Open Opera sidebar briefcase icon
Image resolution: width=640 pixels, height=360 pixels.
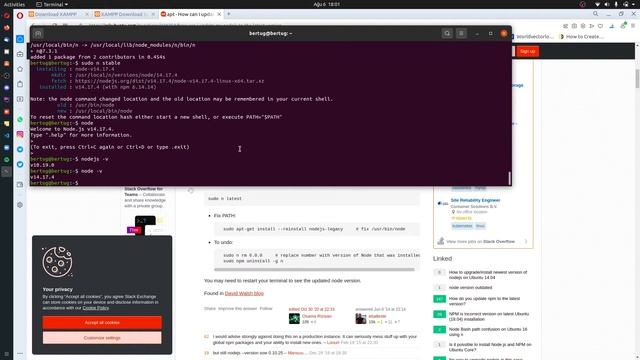tap(20, 54)
